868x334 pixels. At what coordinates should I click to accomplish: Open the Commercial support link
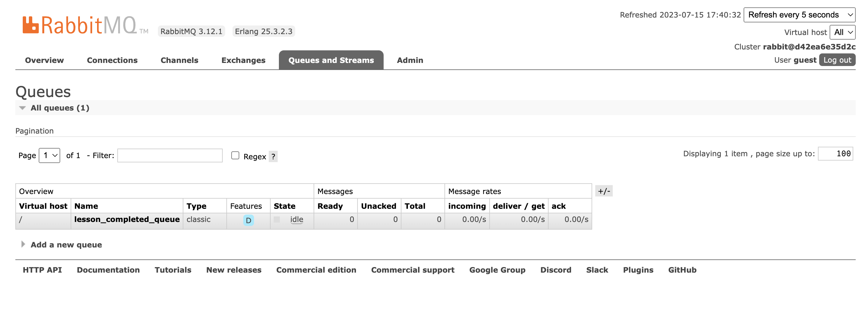tap(413, 270)
